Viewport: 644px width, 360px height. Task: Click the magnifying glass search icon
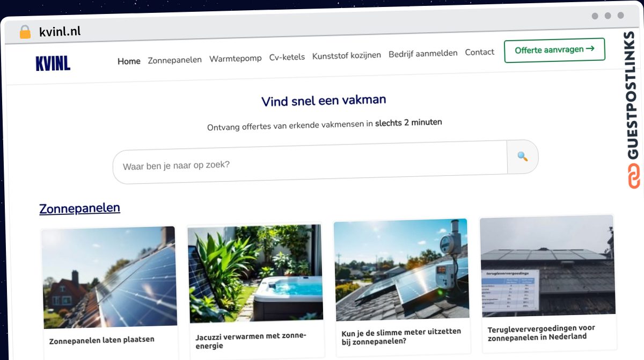pyautogui.click(x=522, y=156)
